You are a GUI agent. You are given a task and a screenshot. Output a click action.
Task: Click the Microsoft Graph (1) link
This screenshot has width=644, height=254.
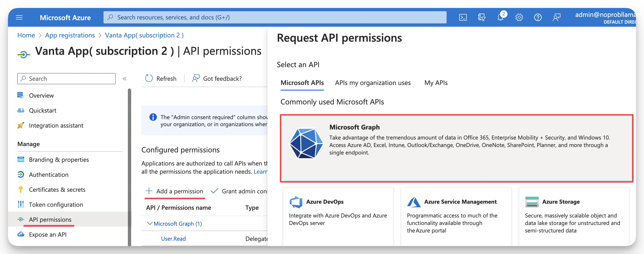(178, 224)
